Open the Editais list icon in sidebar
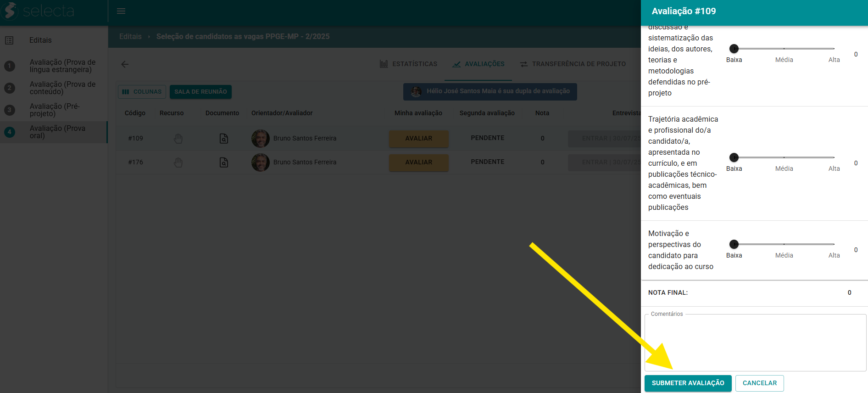 click(9, 40)
